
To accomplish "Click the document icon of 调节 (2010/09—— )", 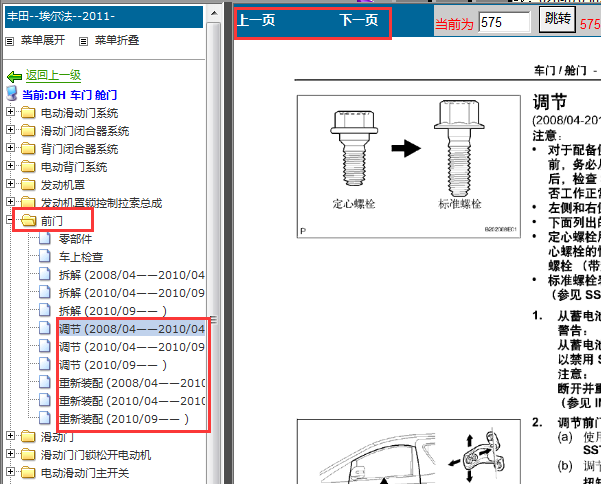I will pos(45,364).
